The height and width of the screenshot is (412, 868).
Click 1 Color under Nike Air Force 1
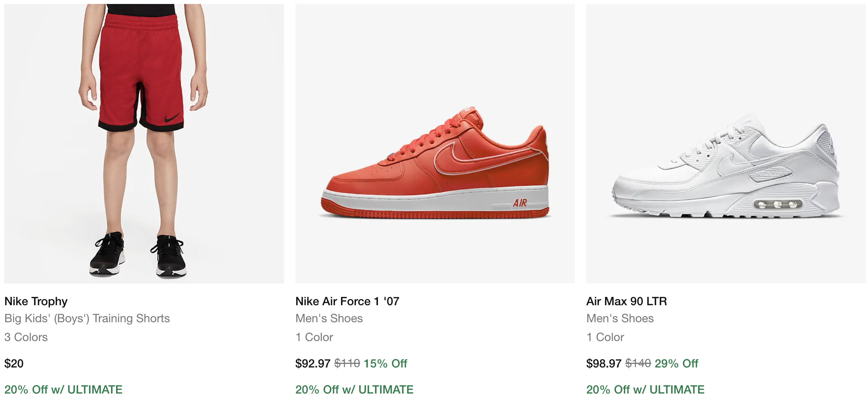pyautogui.click(x=314, y=337)
